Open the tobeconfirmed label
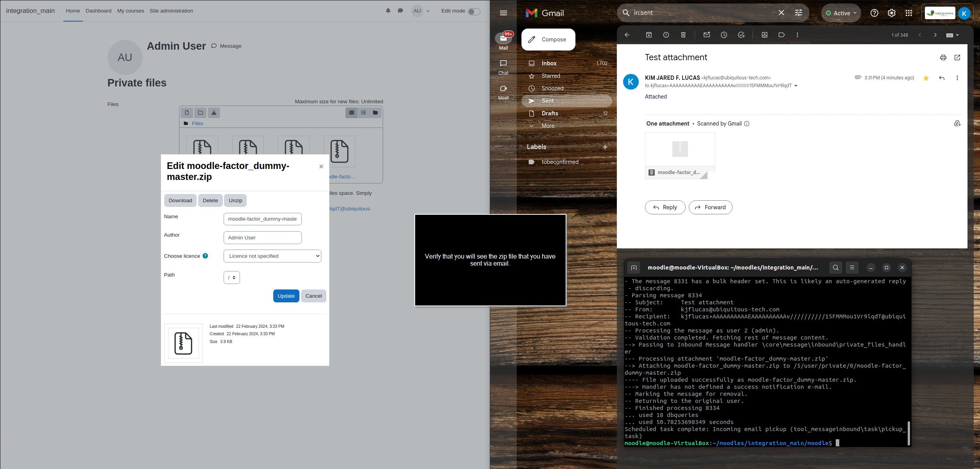The image size is (980, 469). (x=567, y=162)
